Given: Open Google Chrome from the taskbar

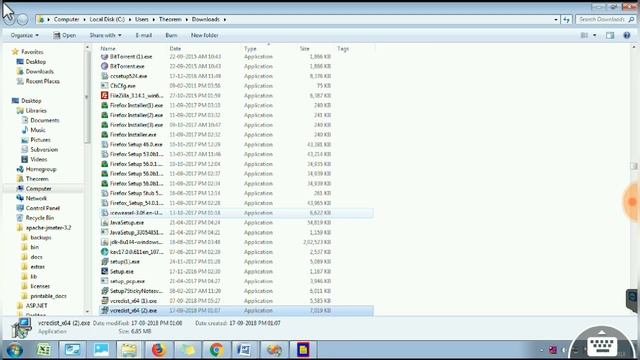Looking at the screenshot, I should point(216,350).
